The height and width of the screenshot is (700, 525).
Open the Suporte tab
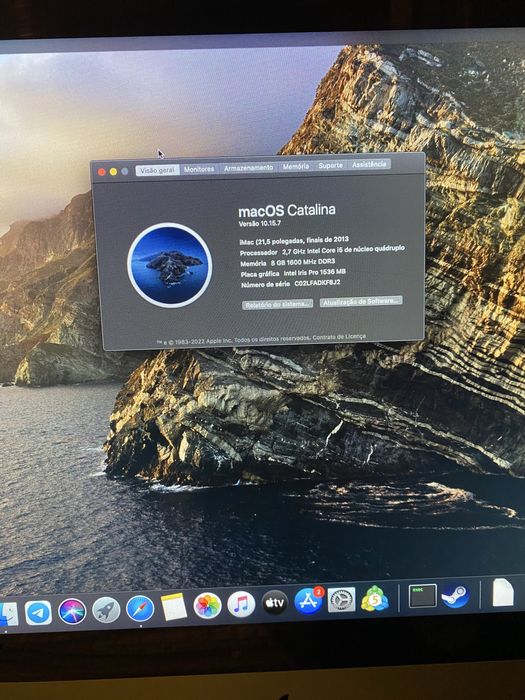331,165
